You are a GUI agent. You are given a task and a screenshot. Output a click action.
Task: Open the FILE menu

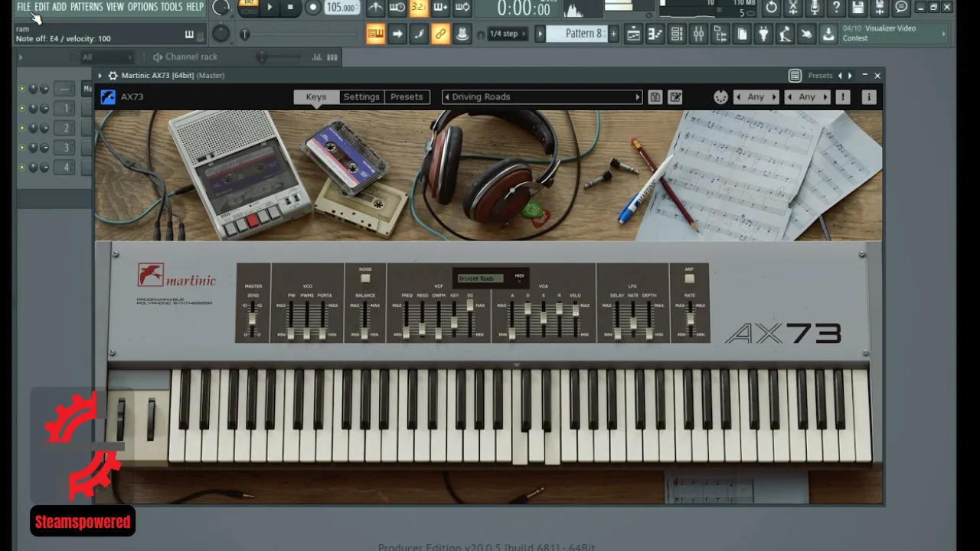coord(24,7)
